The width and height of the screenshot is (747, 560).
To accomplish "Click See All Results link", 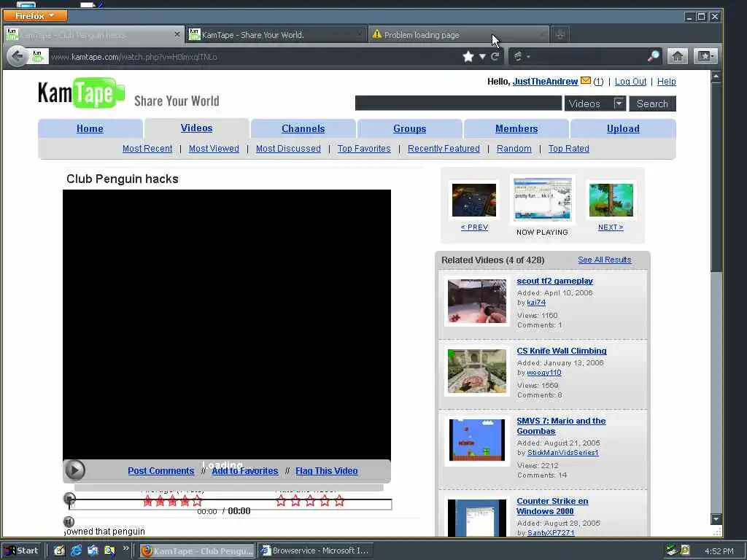I will [604, 260].
